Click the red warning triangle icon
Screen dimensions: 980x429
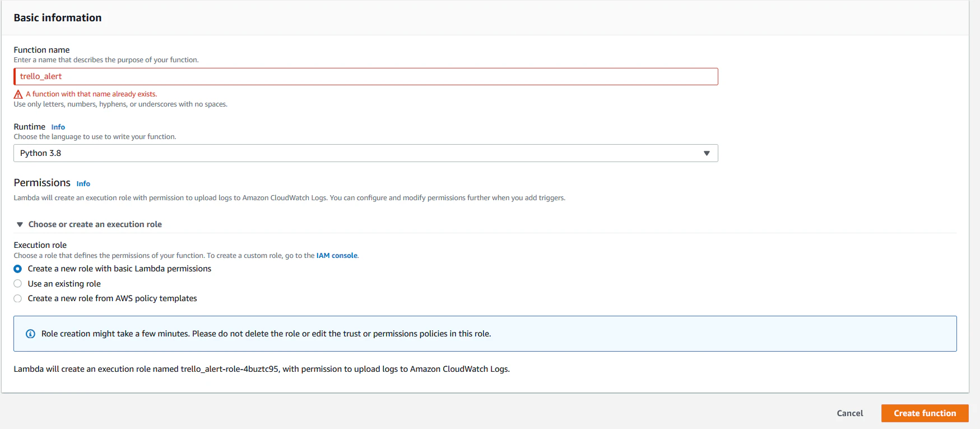click(18, 94)
